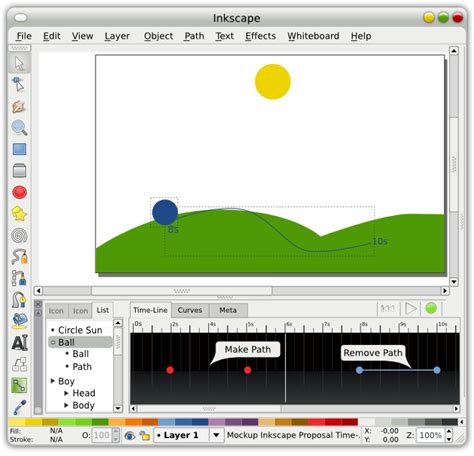Switch to the Curves tab
Viewport: 474px width, 456px height.
coord(190,310)
